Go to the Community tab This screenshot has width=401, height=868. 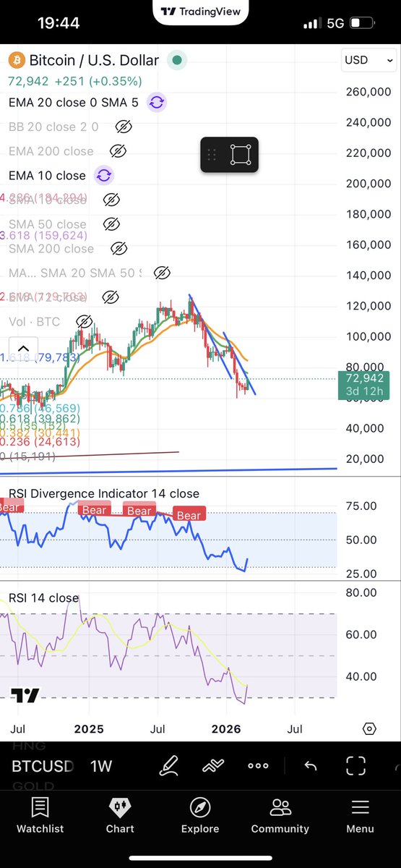tap(280, 816)
